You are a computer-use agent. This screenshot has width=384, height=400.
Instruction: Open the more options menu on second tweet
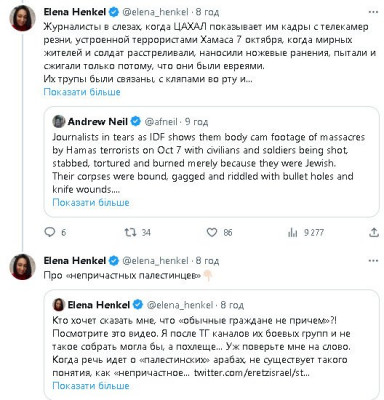[373, 260]
